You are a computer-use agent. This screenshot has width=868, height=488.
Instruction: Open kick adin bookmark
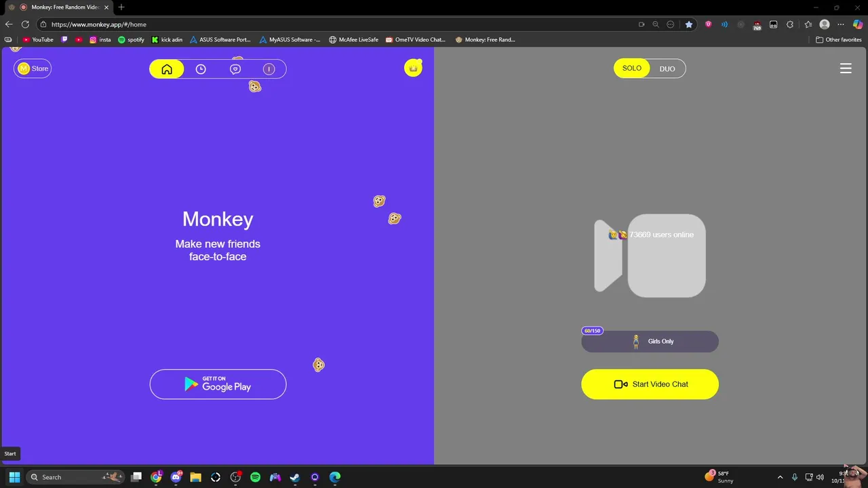[x=167, y=40]
